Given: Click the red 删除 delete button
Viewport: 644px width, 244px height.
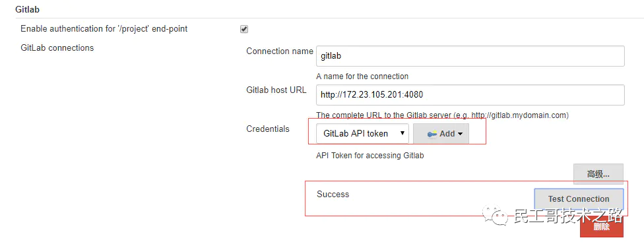Looking at the screenshot, I should tap(602, 227).
